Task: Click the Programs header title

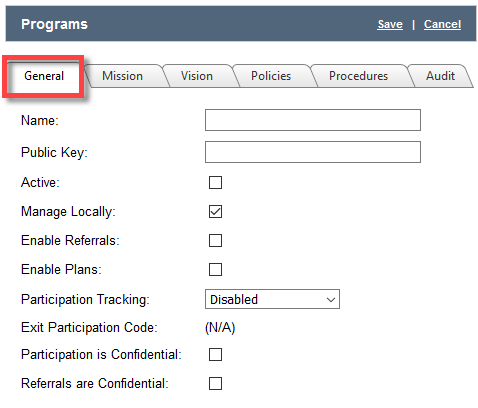Action: tap(54, 24)
